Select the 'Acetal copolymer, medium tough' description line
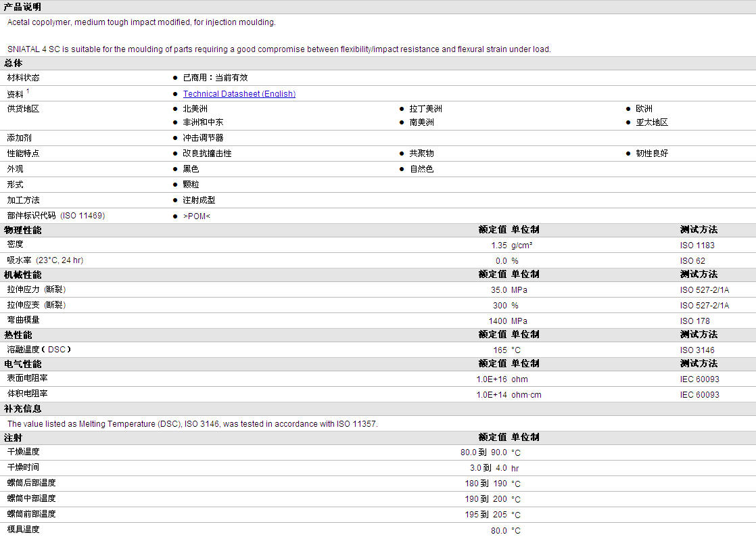This screenshot has height=537, width=756. pos(141,22)
